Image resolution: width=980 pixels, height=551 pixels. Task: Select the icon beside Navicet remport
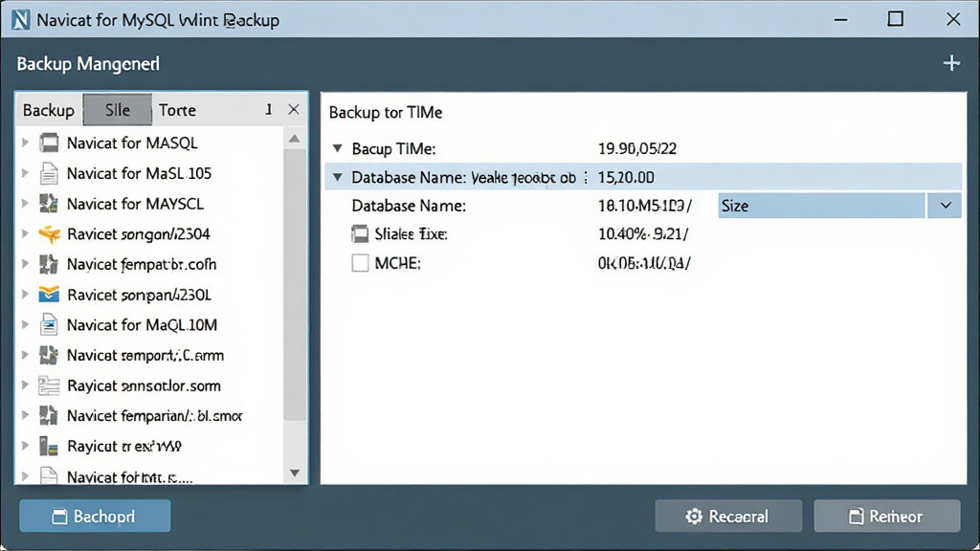[49, 355]
